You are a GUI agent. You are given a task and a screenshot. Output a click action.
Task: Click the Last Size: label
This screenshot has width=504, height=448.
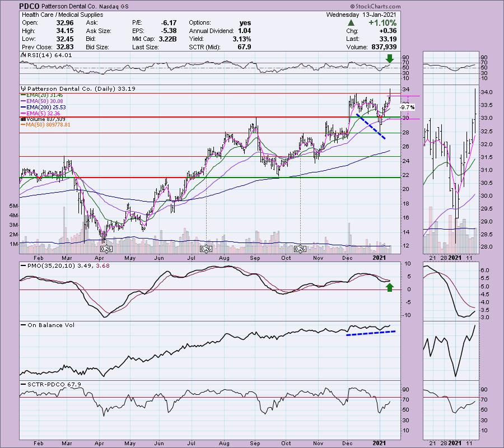[145, 47]
